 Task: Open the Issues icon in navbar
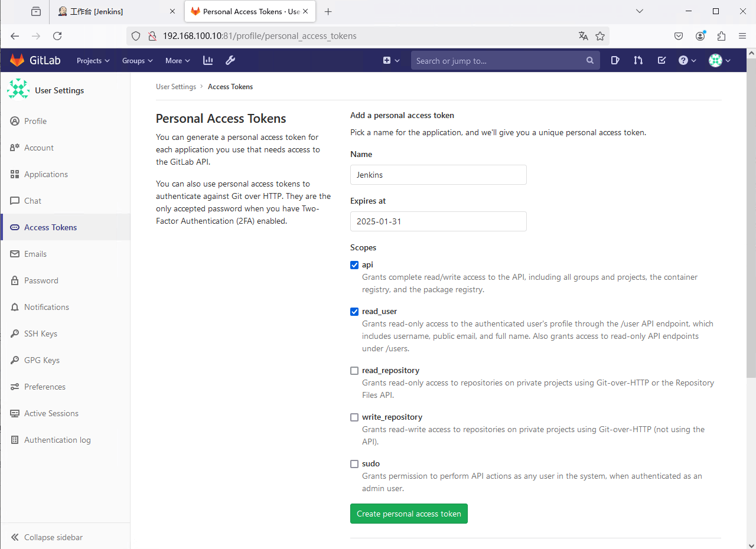(615, 60)
